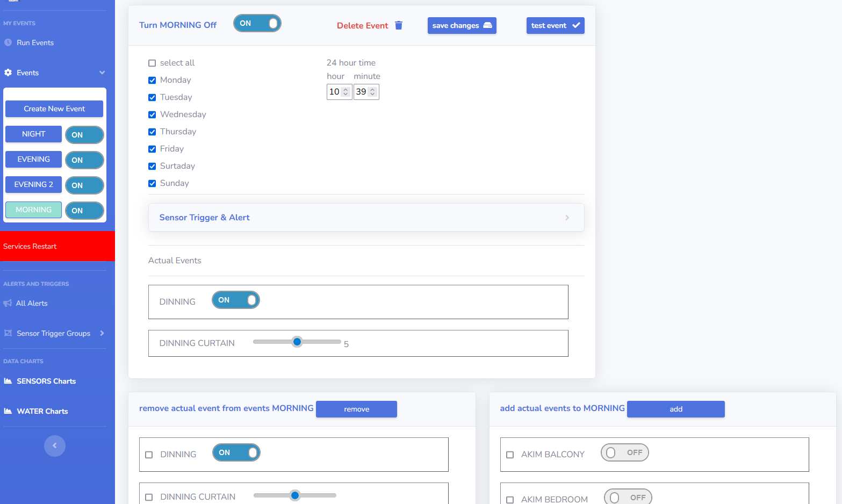The image size is (842, 504).
Task: Click the hour input field
Action: tap(334, 92)
